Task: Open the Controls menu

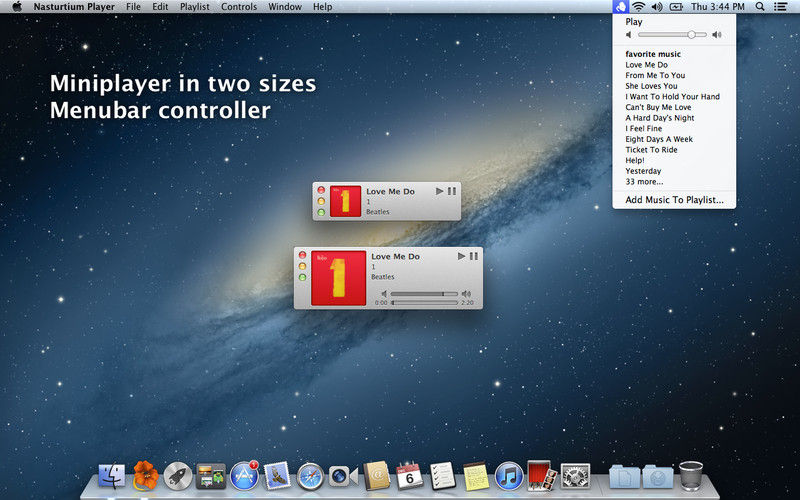Action: (x=239, y=7)
